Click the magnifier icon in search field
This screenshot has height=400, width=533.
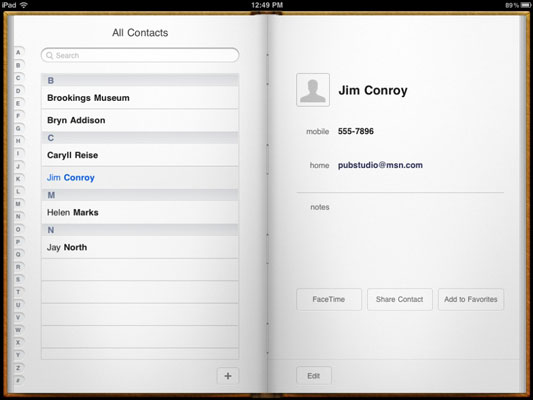pyautogui.click(x=50, y=55)
